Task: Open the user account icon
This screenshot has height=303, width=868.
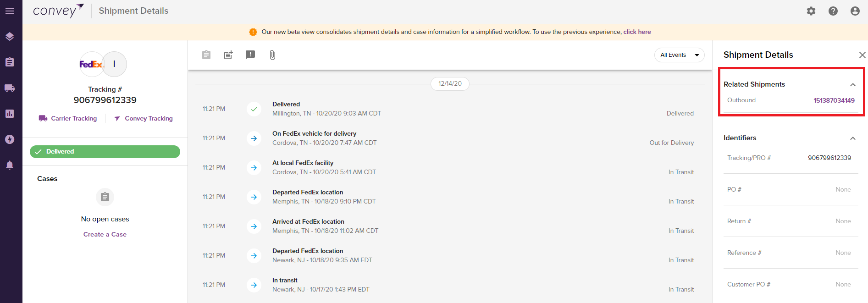Action: (x=855, y=11)
